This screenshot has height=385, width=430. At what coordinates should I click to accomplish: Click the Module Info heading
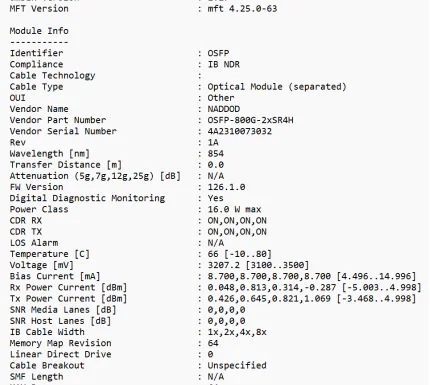tap(39, 31)
